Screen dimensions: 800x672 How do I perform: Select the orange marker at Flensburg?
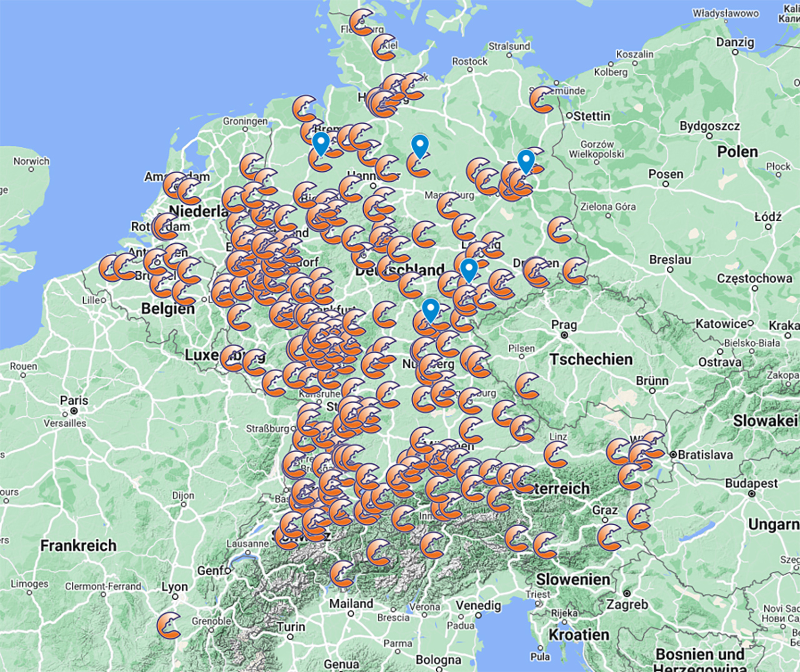[362, 22]
